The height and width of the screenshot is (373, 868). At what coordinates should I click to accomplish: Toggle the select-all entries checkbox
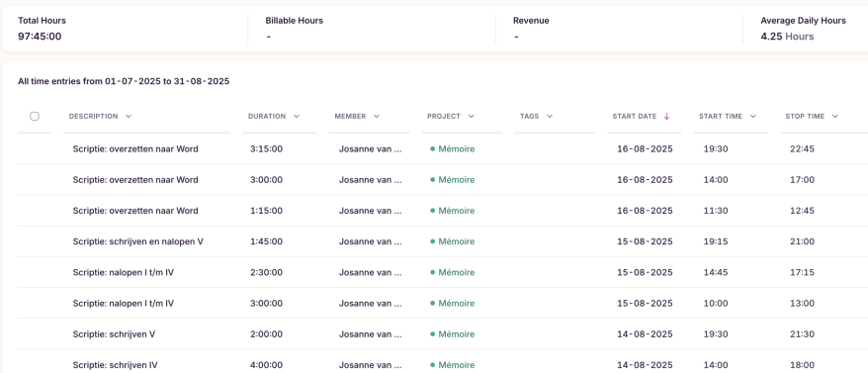[35, 116]
